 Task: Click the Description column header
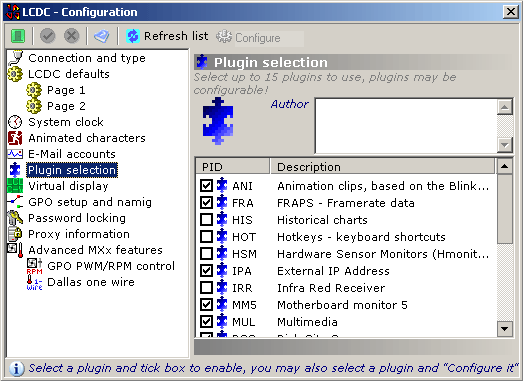[x=383, y=166]
